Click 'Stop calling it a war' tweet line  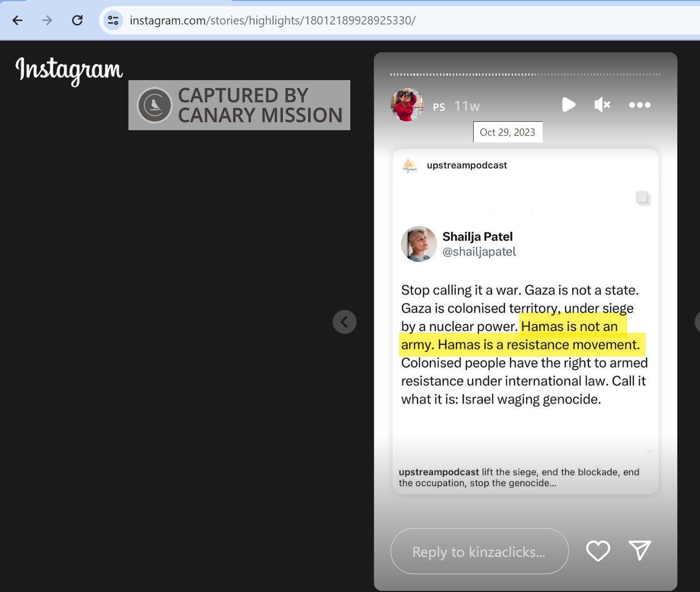[520, 290]
